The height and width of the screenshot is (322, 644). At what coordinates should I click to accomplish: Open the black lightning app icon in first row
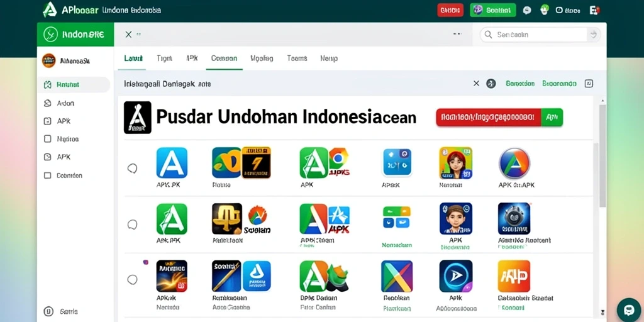coord(256,163)
